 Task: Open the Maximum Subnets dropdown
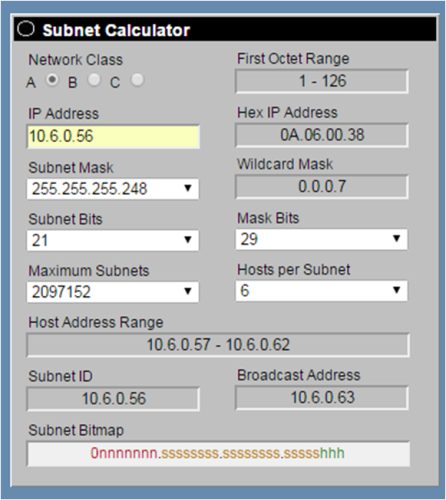(113, 292)
